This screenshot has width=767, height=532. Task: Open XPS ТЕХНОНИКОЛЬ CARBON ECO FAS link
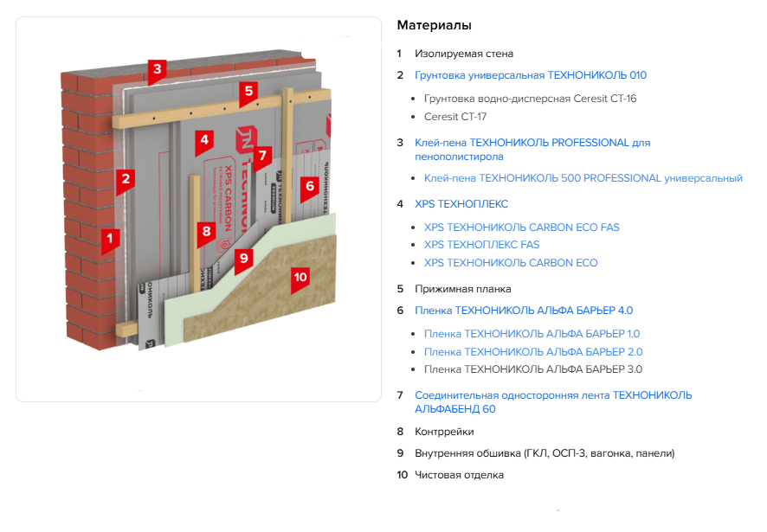(521, 228)
